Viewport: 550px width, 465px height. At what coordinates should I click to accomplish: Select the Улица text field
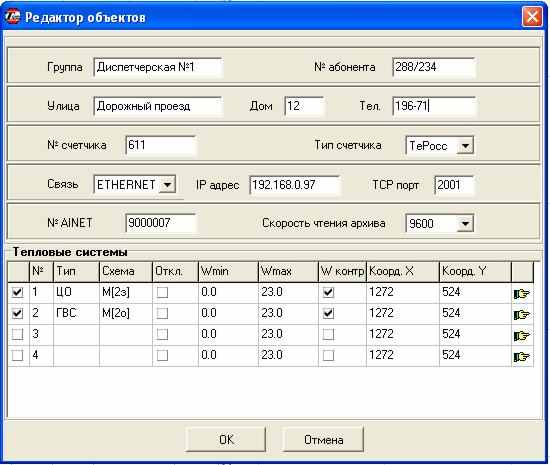[x=158, y=106]
